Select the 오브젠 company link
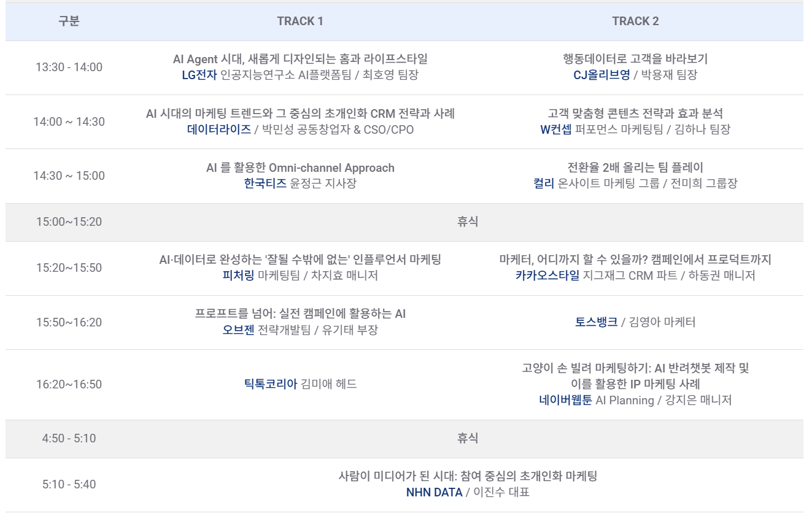Viewport: 812px width, 516px height. (x=238, y=330)
